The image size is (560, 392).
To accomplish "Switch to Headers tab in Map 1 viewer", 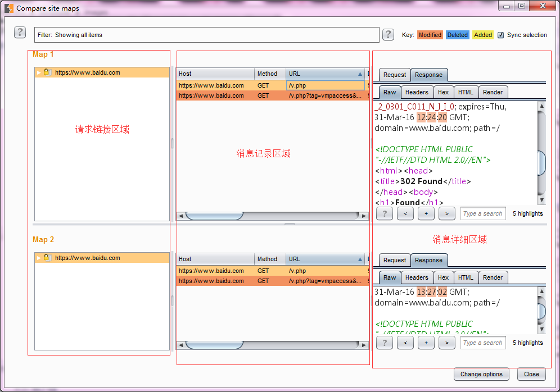I will pyautogui.click(x=417, y=92).
